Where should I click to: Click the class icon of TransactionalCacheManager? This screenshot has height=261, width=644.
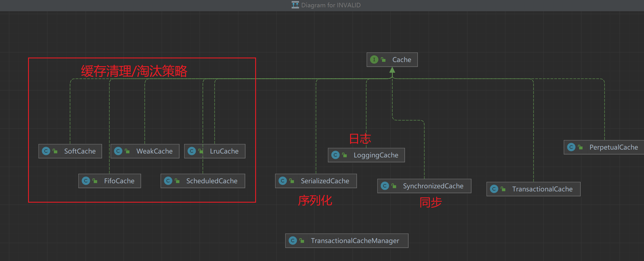[x=293, y=241]
